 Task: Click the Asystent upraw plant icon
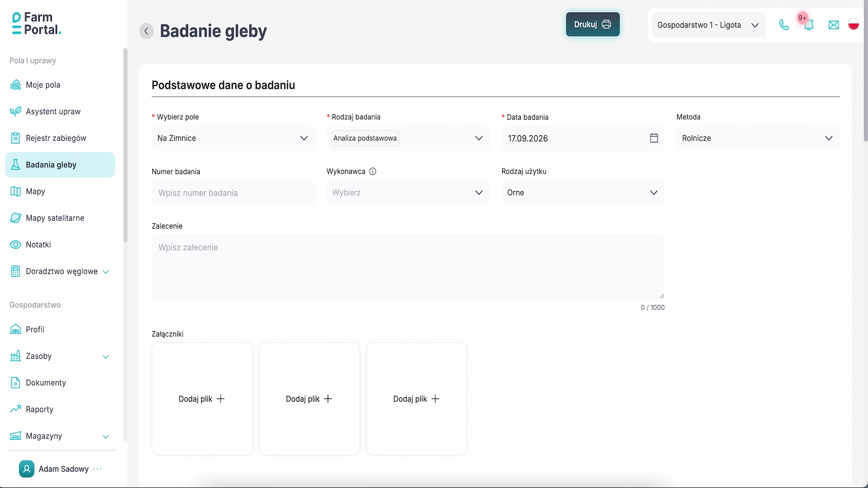click(x=15, y=112)
